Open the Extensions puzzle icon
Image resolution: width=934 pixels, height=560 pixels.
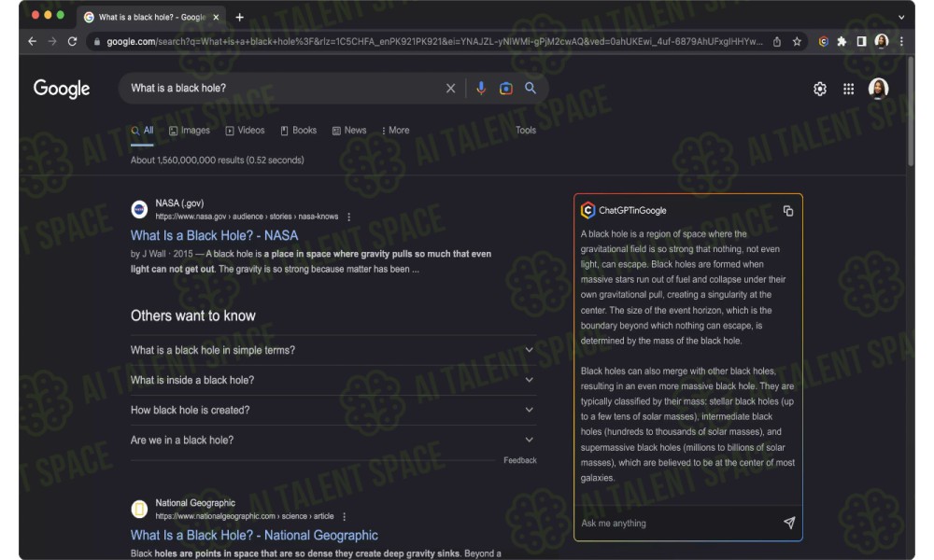tap(842, 42)
